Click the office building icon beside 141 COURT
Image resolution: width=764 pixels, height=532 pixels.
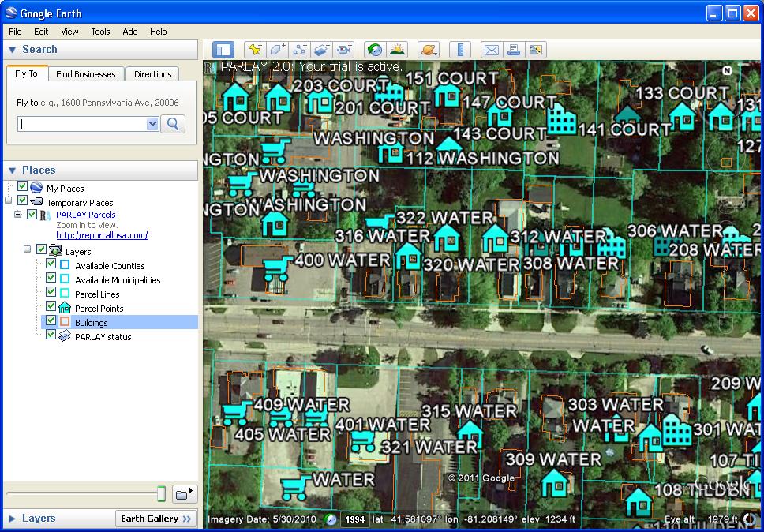[x=562, y=119]
